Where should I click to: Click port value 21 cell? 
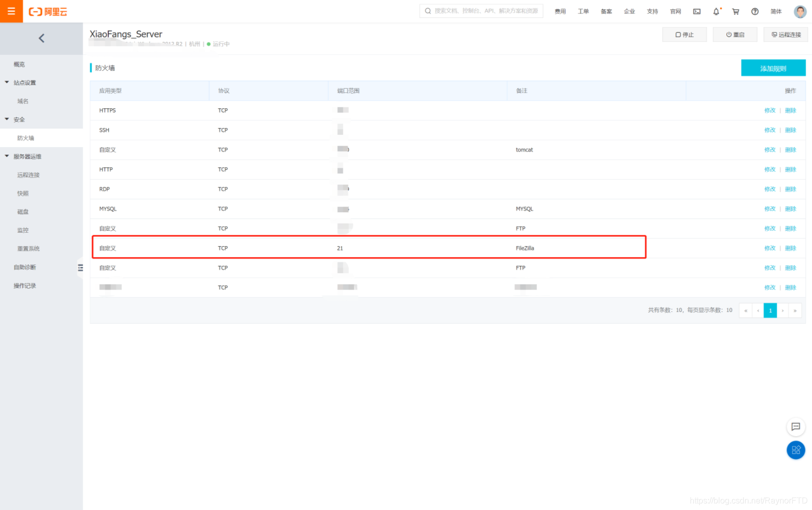coord(340,248)
